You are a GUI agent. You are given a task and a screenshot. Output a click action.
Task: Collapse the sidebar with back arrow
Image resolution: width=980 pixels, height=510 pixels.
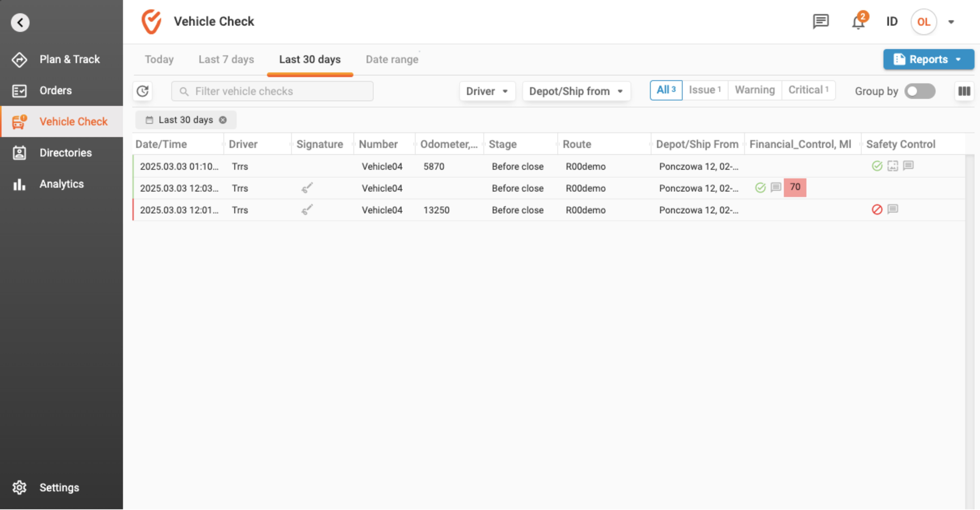[x=20, y=22]
